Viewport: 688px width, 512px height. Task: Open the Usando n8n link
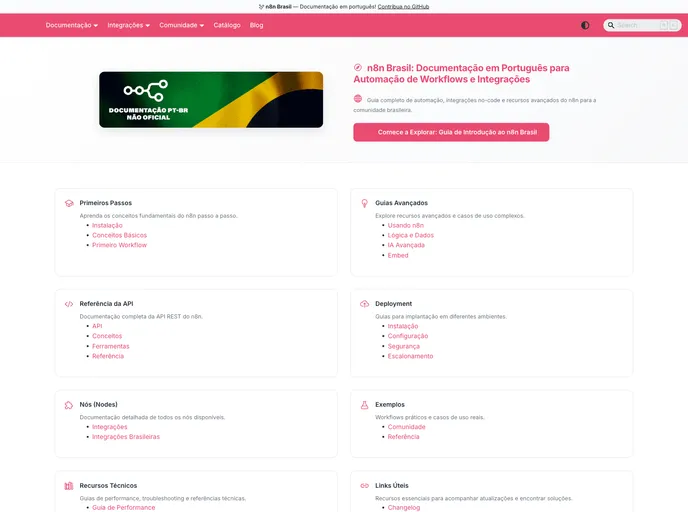coord(406,225)
